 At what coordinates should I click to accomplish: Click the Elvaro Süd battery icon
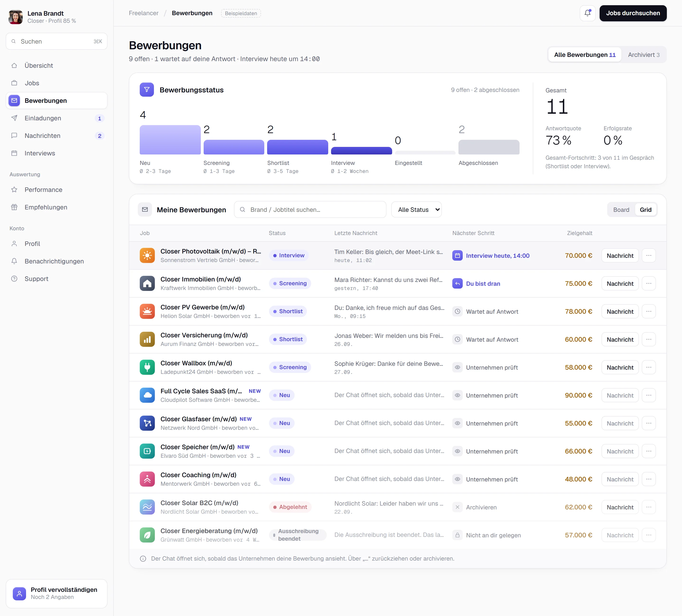pyautogui.click(x=147, y=451)
